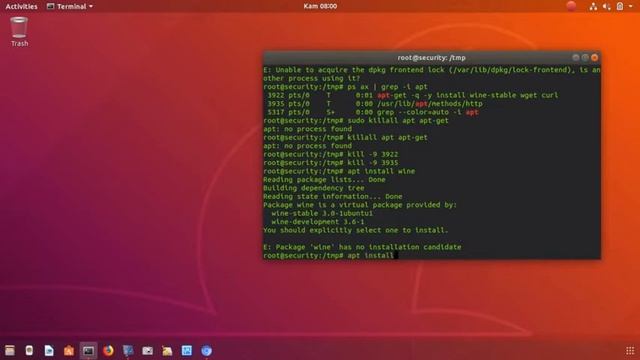Launch Firefox from the dock
This screenshot has width=640, height=360.
(x=108, y=350)
